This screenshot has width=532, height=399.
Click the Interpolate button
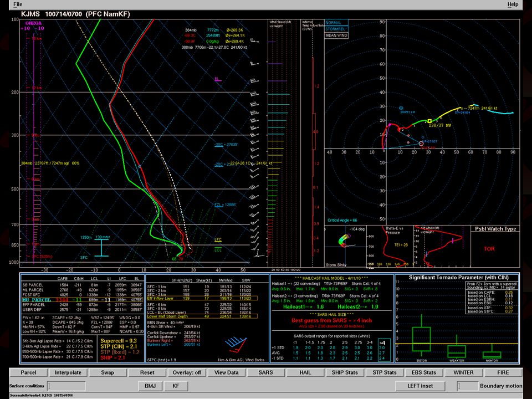click(x=68, y=372)
